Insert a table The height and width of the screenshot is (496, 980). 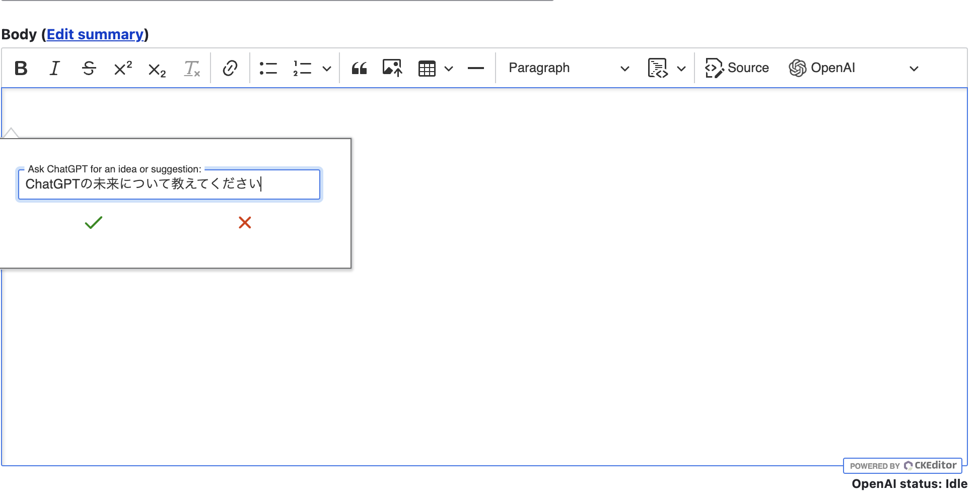tap(427, 68)
